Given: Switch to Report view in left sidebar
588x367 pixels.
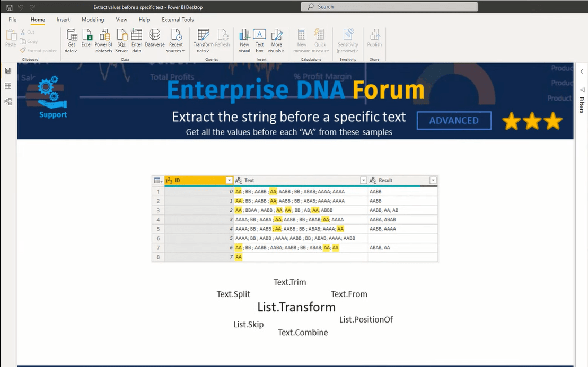Looking at the screenshot, I should coord(8,71).
